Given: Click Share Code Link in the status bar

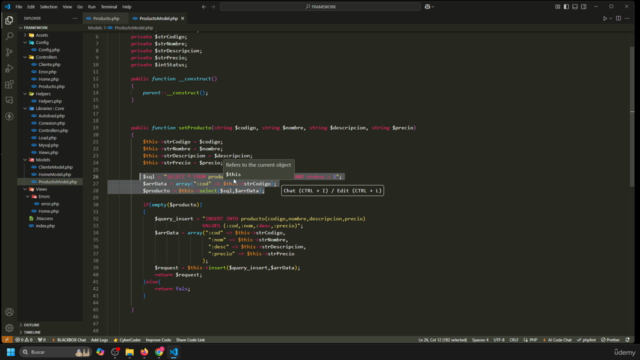Looking at the screenshot, I should 190,340.
